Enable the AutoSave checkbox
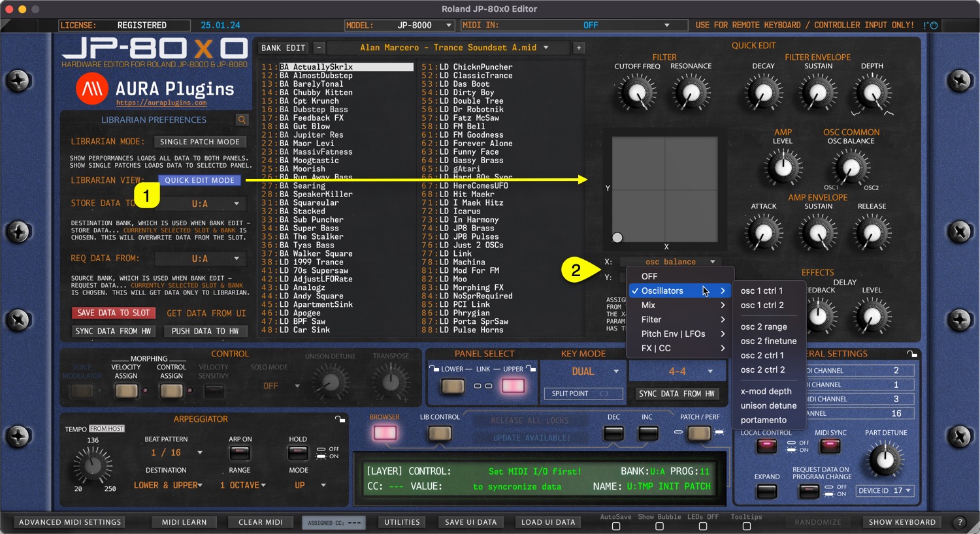This screenshot has width=980, height=534. pyautogui.click(x=615, y=526)
